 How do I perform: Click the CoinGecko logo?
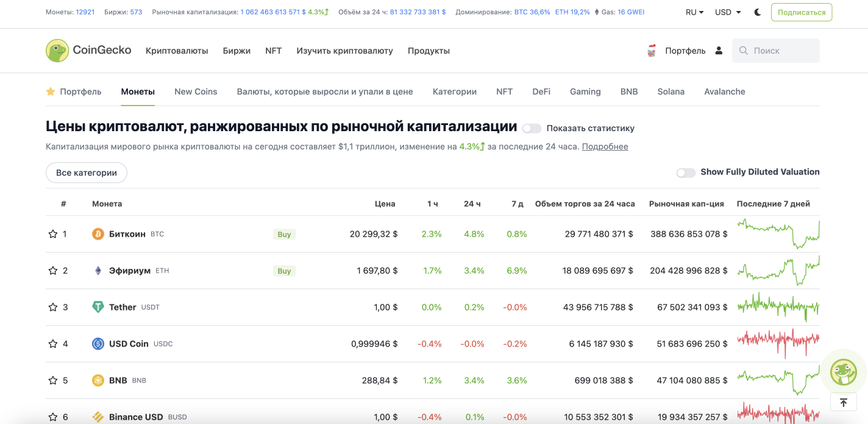[x=88, y=51]
